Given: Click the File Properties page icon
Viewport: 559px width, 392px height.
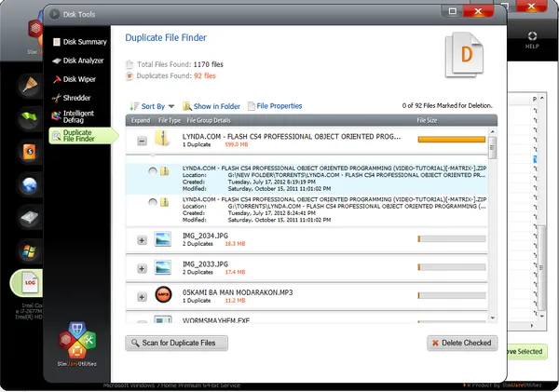Looking at the screenshot, I should [252, 106].
